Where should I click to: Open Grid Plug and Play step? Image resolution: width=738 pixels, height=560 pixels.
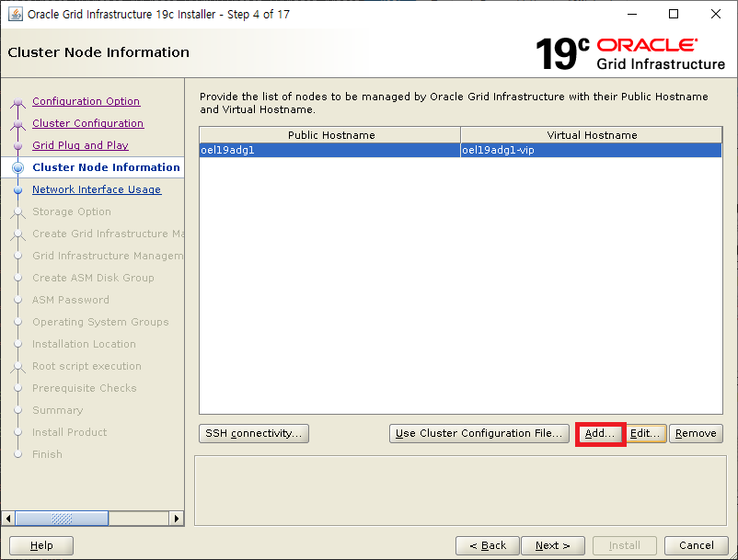click(80, 145)
